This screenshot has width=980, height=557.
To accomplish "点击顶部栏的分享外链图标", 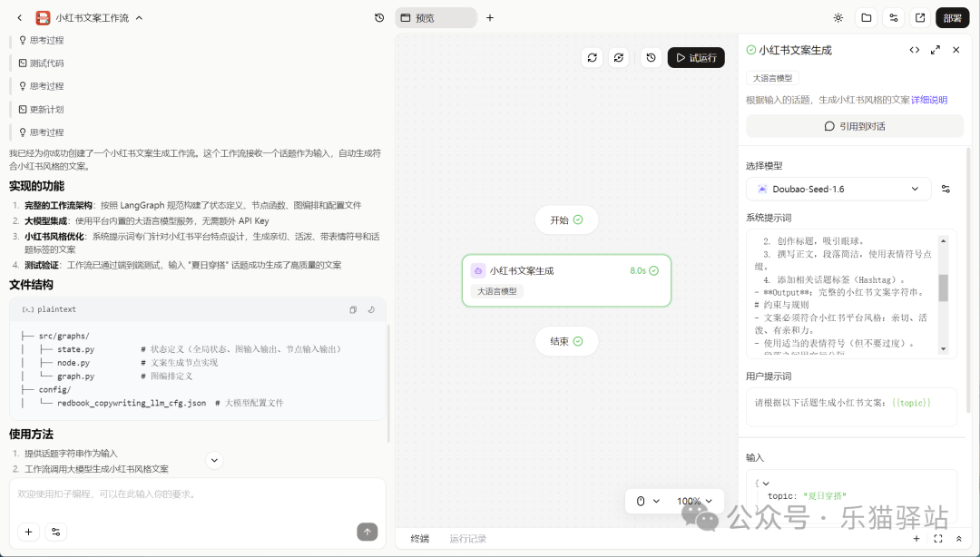I will pos(920,17).
